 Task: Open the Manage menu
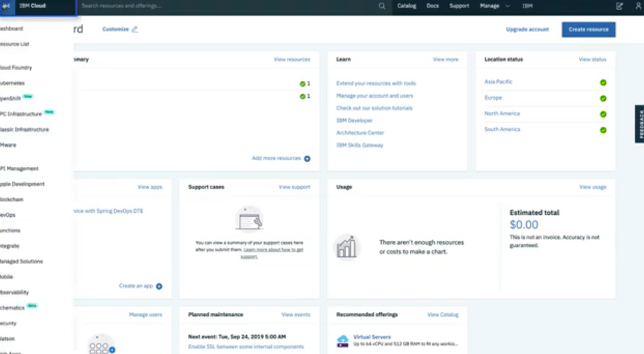[x=489, y=6]
